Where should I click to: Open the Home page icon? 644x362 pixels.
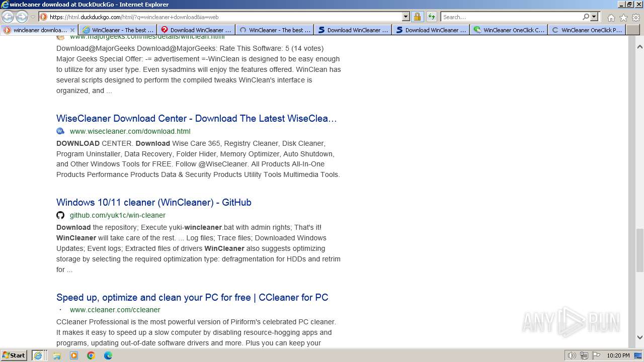tap(611, 18)
